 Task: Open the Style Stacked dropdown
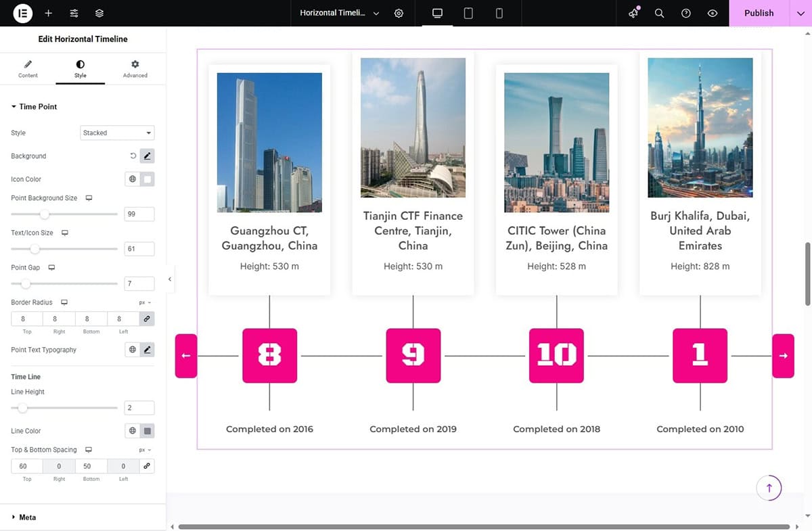(117, 133)
